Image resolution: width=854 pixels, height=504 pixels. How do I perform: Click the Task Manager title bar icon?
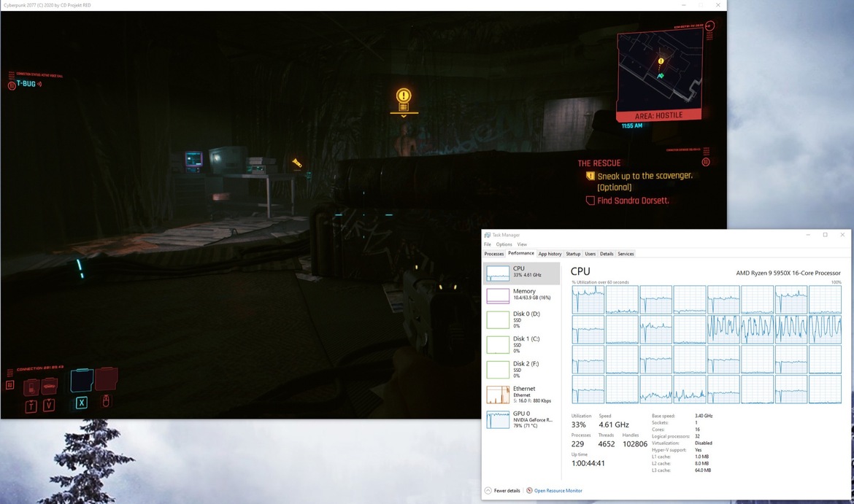click(488, 235)
